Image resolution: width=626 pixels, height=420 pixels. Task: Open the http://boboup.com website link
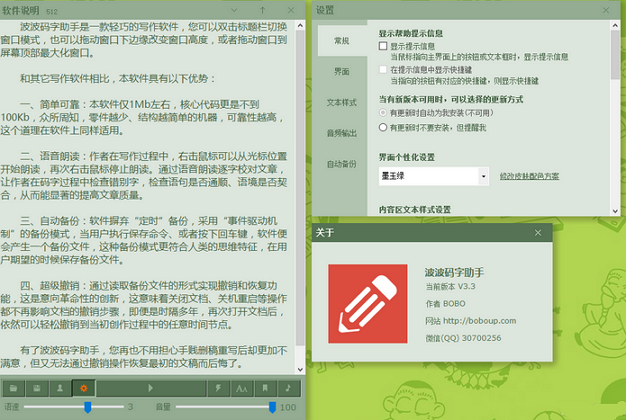click(479, 321)
